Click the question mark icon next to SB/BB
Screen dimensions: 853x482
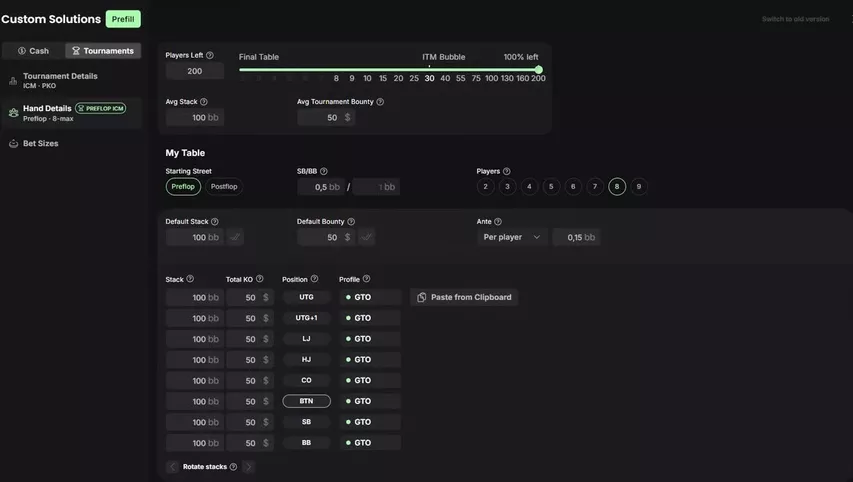[324, 171]
